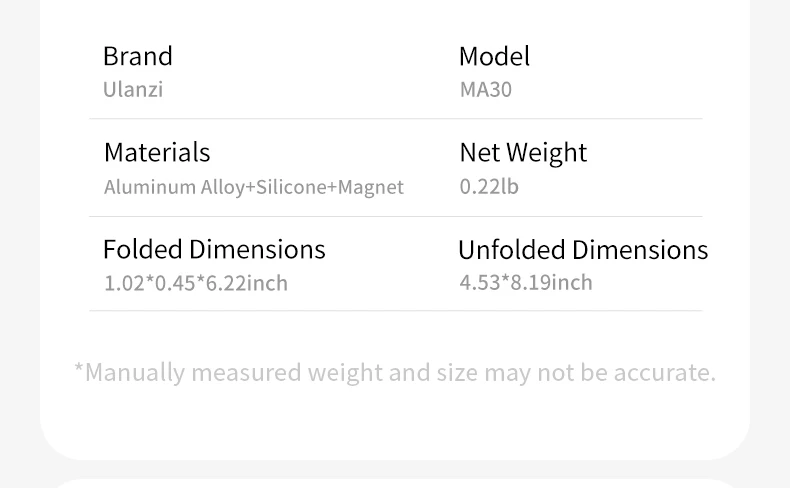Select the Ulanzi brand value
This screenshot has width=790, height=488.
(132, 89)
